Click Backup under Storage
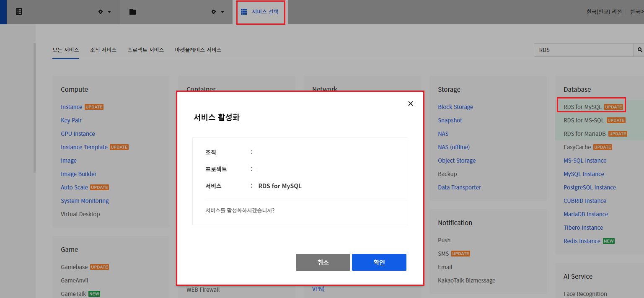Viewport: 644px width, 298px height. coord(447,174)
